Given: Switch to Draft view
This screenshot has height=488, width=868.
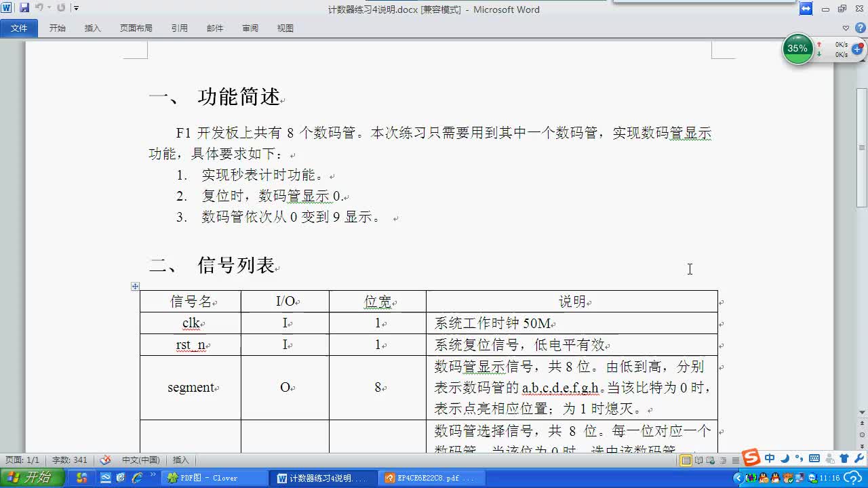Looking at the screenshot, I should (736, 460).
